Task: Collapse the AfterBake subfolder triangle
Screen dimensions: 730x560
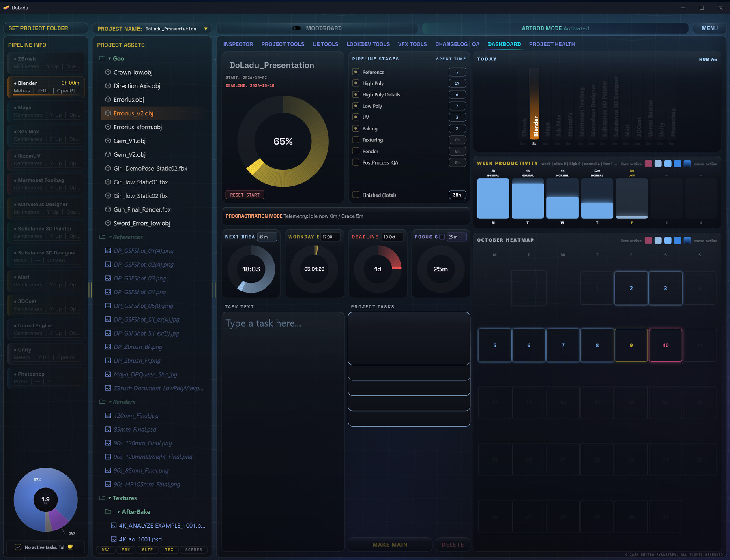Action: (x=118, y=512)
